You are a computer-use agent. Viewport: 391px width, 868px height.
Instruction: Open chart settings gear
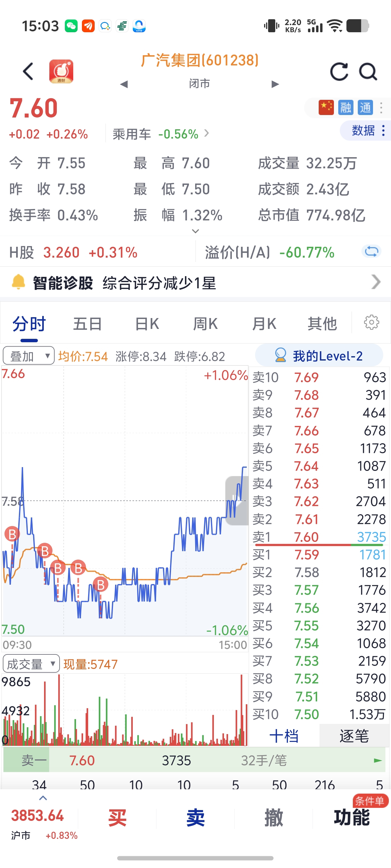point(371,322)
